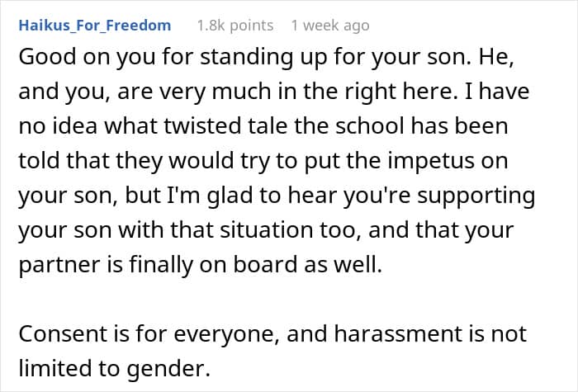
Task: Click the 1.8k points score
Action: coord(234,26)
